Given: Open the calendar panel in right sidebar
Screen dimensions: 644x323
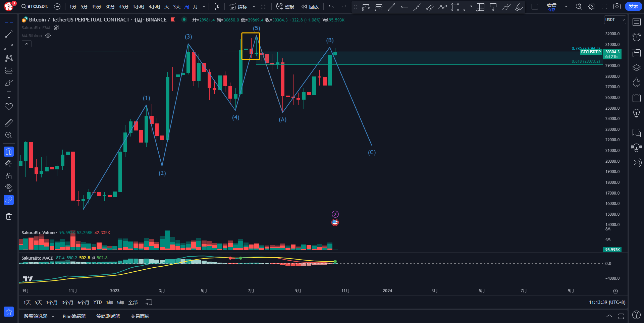Looking at the screenshot, I should point(636,98).
